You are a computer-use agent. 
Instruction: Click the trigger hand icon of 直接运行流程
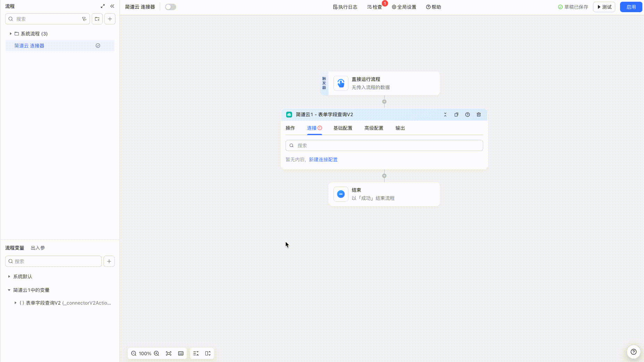(341, 83)
